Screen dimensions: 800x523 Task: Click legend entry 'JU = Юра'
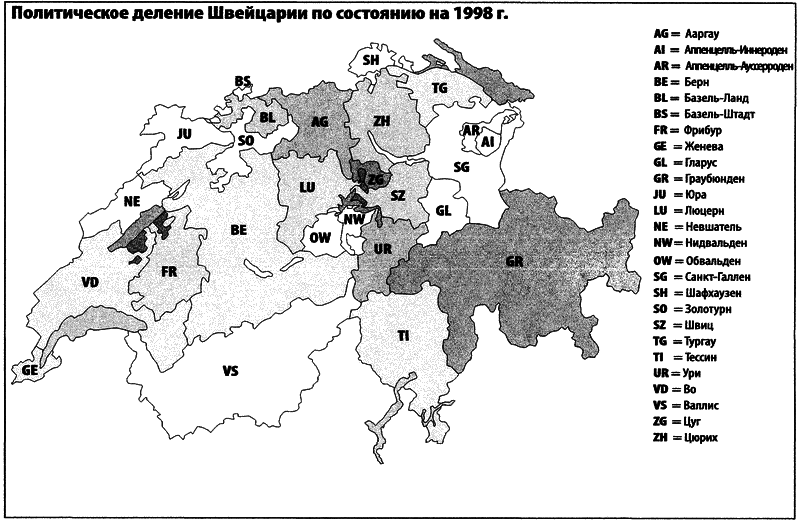tap(680, 195)
